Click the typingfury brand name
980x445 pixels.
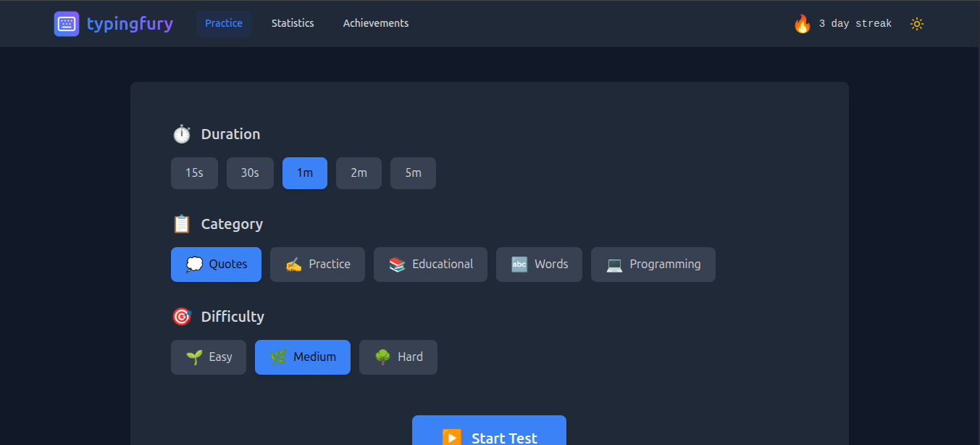click(130, 24)
